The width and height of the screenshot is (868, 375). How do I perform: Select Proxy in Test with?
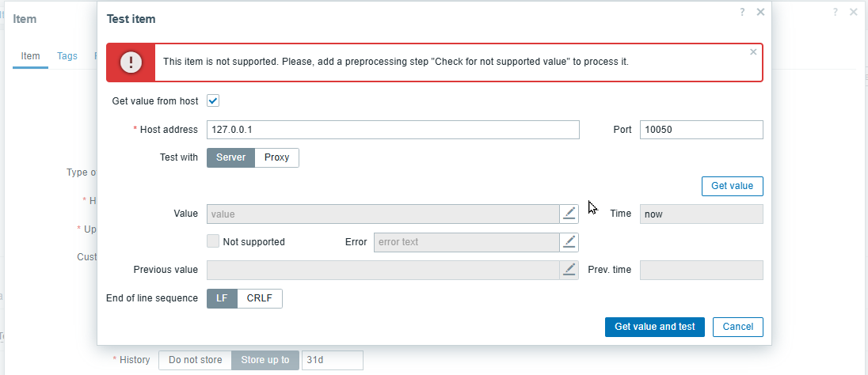pyautogui.click(x=276, y=157)
